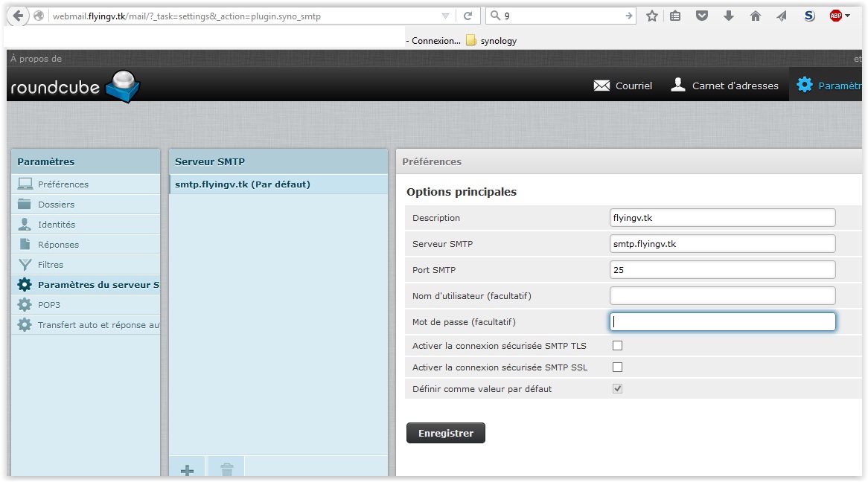Reload the page with the refresh icon

pos(467,16)
